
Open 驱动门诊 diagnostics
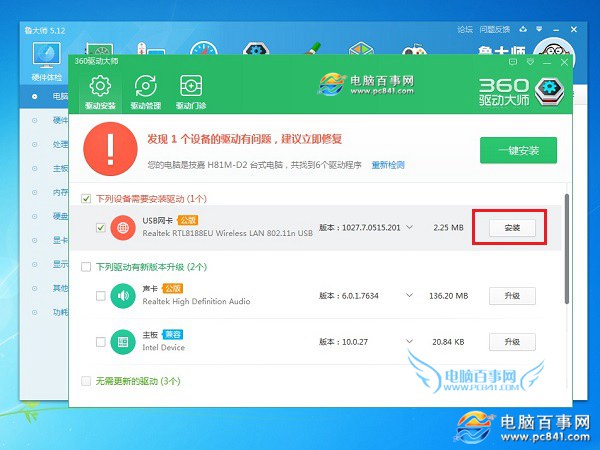point(190,87)
